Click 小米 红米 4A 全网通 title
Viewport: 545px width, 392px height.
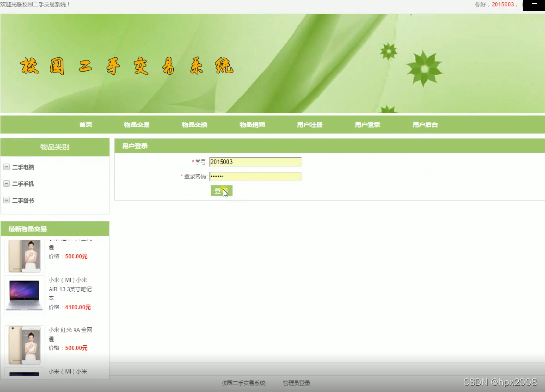[70, 334]
